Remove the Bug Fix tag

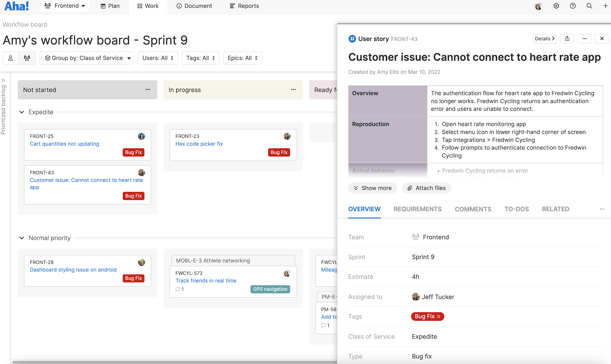[x=439, y=316]
